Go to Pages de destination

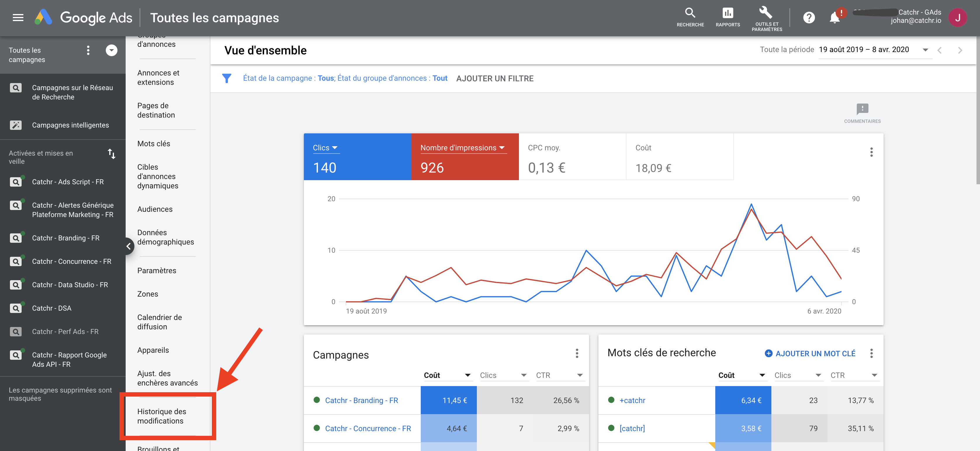point(156,111)
